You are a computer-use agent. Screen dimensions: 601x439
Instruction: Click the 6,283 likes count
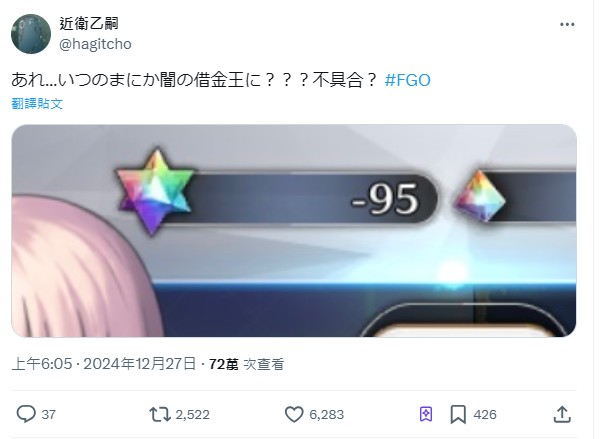(x=327, y=414)
